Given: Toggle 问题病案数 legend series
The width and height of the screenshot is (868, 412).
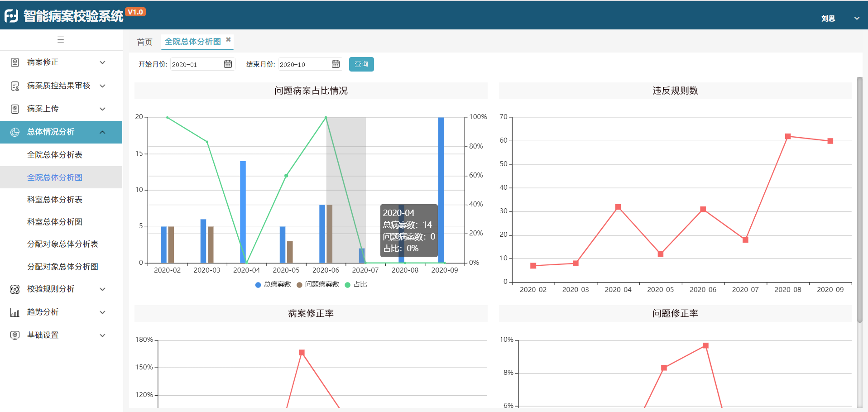Looking at the screenshot, I should tap(318, 284).
